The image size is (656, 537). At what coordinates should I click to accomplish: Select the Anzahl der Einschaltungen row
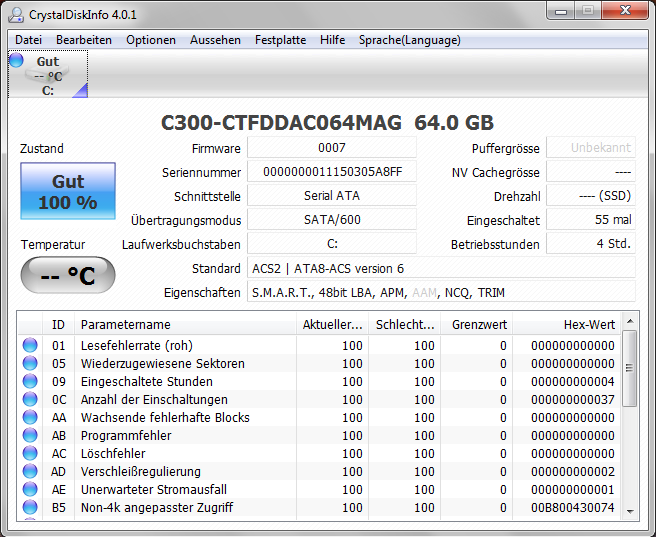tap(319, 399)
